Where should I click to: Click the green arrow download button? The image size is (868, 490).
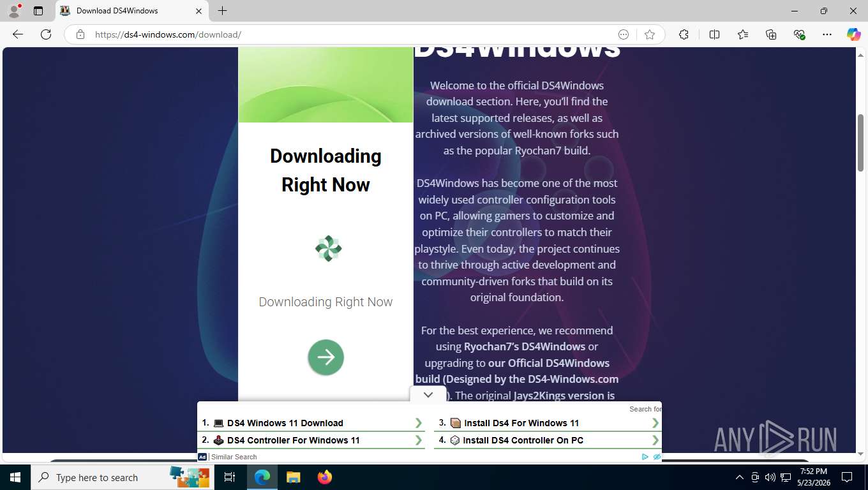point(325,357)
